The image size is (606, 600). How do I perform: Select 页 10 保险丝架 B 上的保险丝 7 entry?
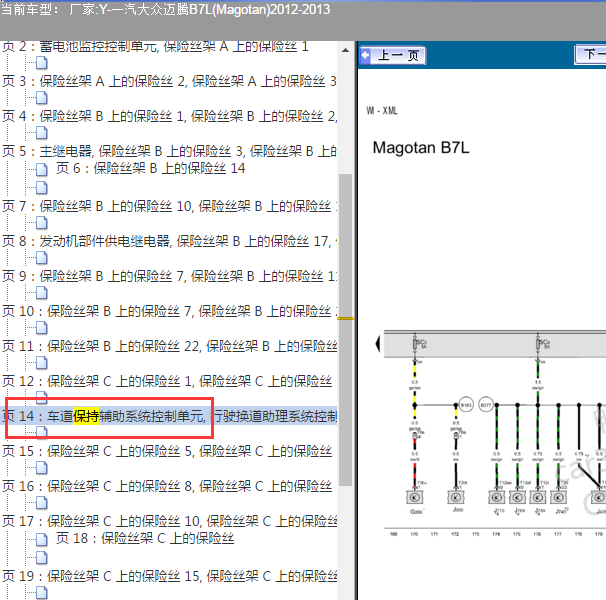[x=169, y=311]
